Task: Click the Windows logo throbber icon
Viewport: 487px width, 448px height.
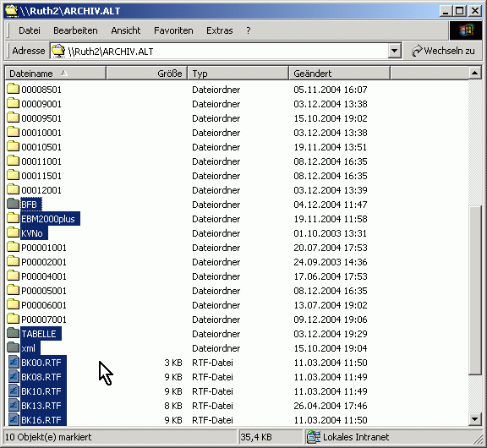Action: point(466,30)
